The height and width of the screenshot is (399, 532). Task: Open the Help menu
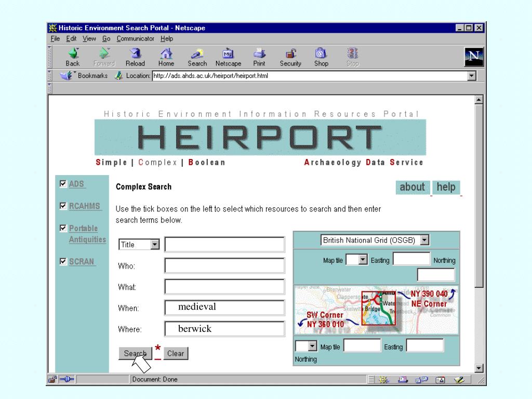pyautogui.click(x=167, y=38)
